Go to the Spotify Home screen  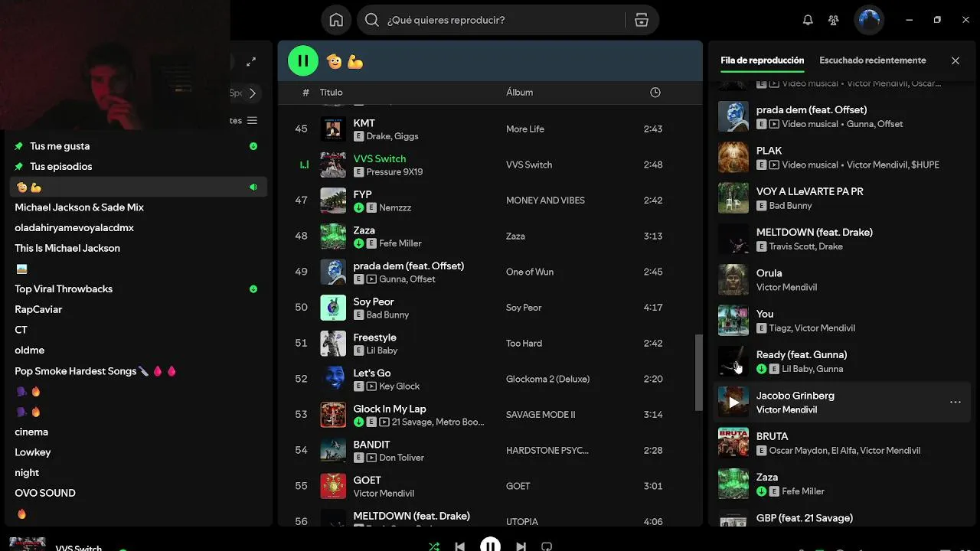click(x=336, y=20)
